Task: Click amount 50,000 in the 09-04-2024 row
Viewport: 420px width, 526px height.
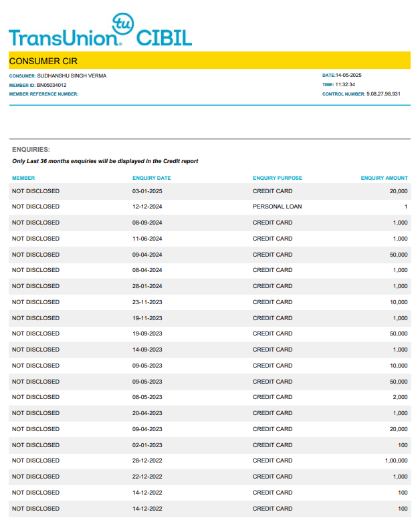Action: pyautogui.click(x=399, y=255)
